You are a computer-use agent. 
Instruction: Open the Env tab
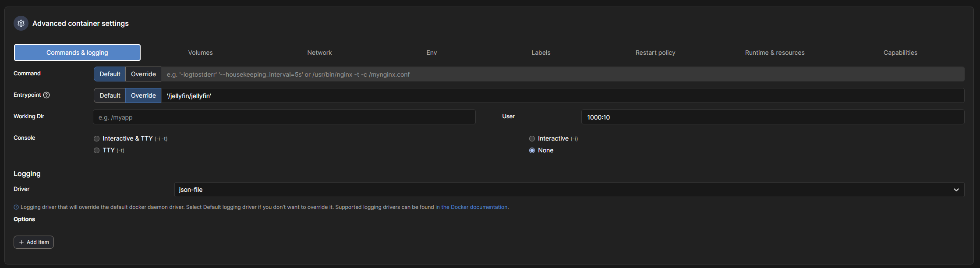(432, 53)
